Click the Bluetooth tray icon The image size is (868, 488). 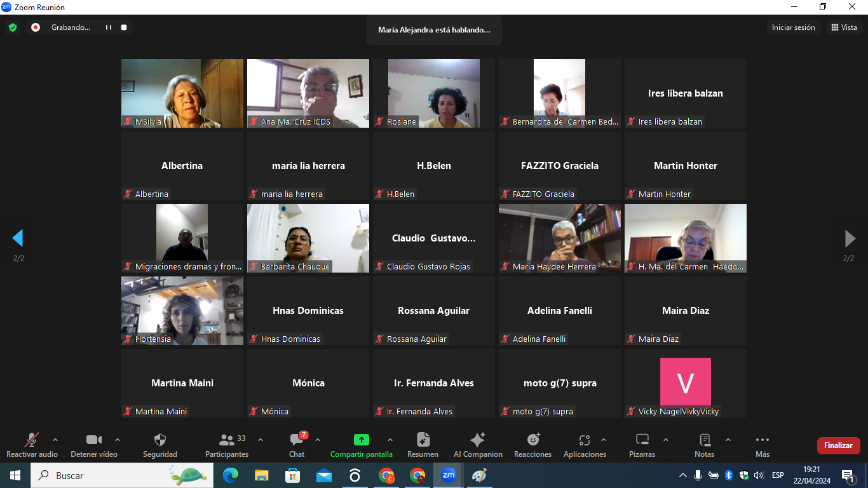coord(729,475)
